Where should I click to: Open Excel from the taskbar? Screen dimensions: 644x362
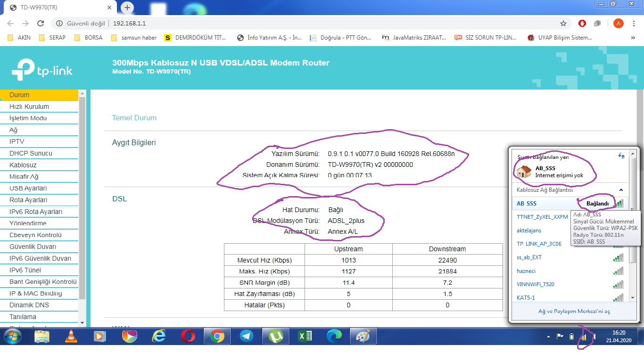point(305,336)
